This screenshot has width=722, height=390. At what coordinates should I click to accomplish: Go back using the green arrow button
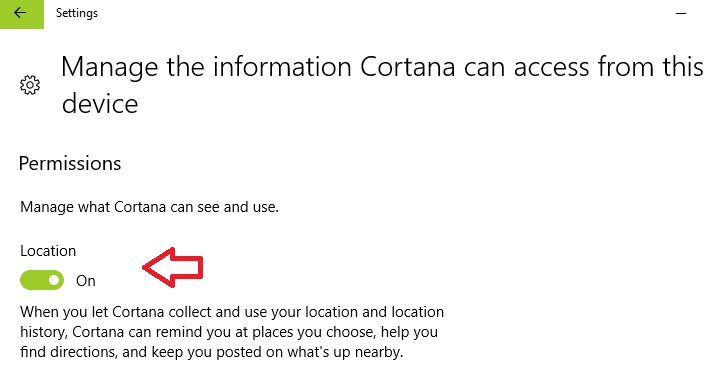(x=22, y=14)
